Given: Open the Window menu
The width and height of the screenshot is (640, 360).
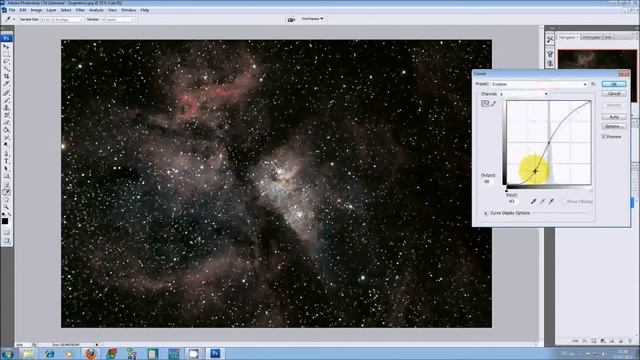Looking at the screenshot, I should tap(129, 10).
